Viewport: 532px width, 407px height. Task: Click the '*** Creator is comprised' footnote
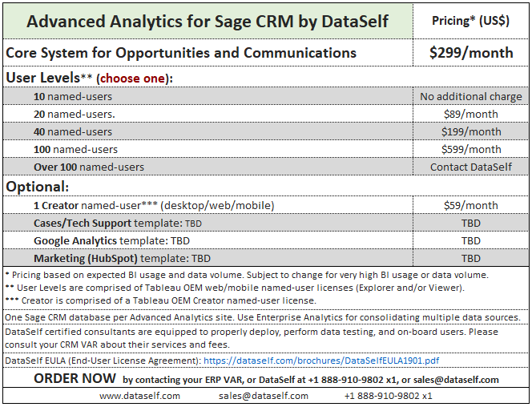(x=161, y=300)
